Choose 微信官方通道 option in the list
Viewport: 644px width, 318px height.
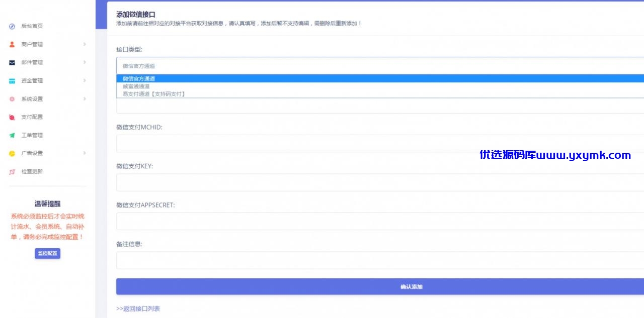tap(380, 78)
